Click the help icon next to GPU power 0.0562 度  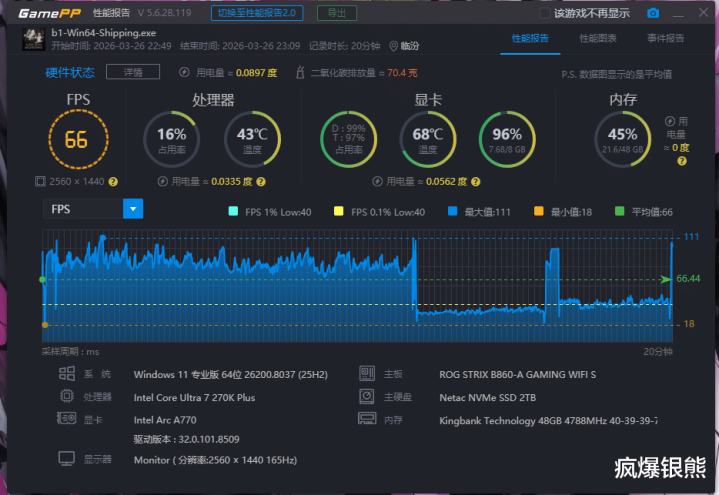[476, 182]
